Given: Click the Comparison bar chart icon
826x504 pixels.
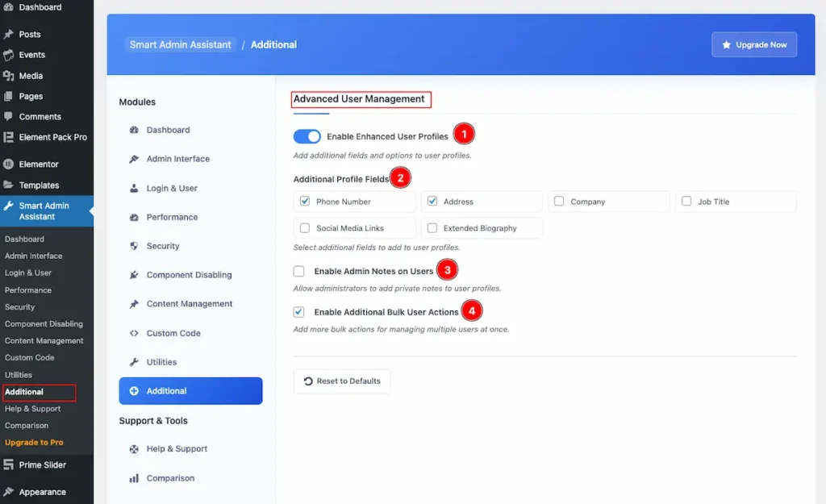Looking at the screenshot, I should pyautogui.click(x=135, y=478).
